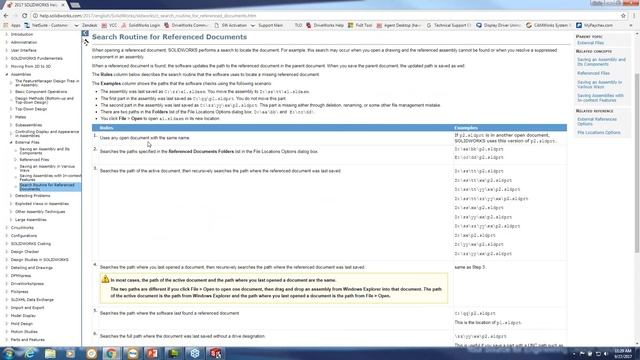Open File Locations Options related reference
Screen dimensions: 640x360
click(x=599, y=133)
